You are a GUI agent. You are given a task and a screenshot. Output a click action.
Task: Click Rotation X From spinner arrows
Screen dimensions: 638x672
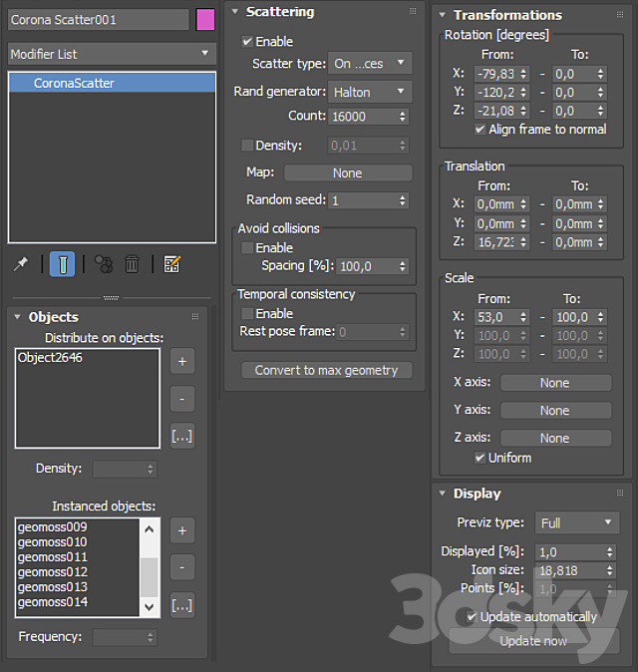(x=523, y=74)
